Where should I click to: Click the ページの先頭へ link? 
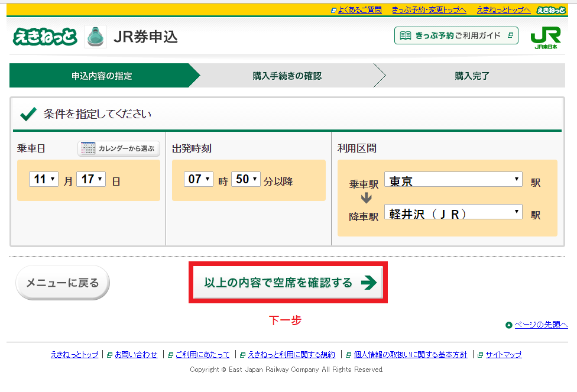541,325
